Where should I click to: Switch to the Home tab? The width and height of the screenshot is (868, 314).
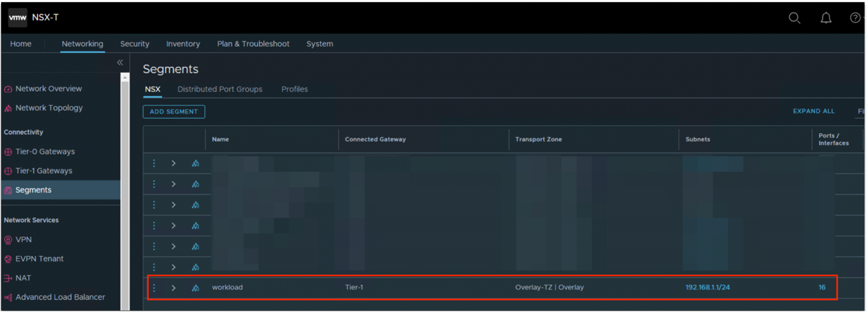21,44
